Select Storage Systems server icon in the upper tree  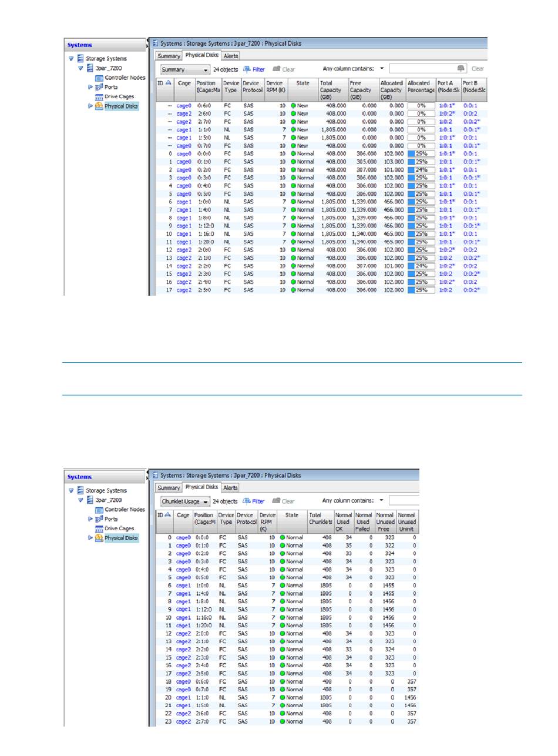click(81, 59)
